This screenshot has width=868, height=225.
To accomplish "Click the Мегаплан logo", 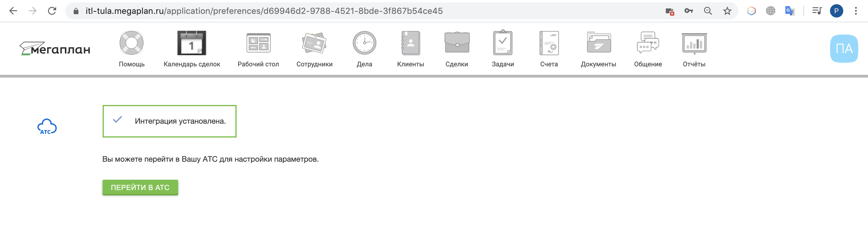I will 55,49.
